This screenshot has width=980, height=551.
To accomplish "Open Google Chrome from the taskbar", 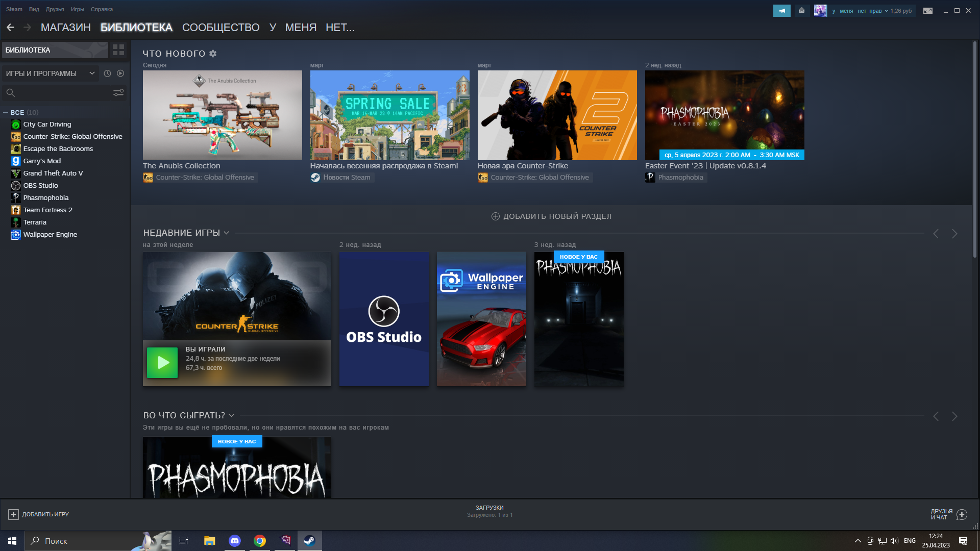I will (x=260, y=541).
